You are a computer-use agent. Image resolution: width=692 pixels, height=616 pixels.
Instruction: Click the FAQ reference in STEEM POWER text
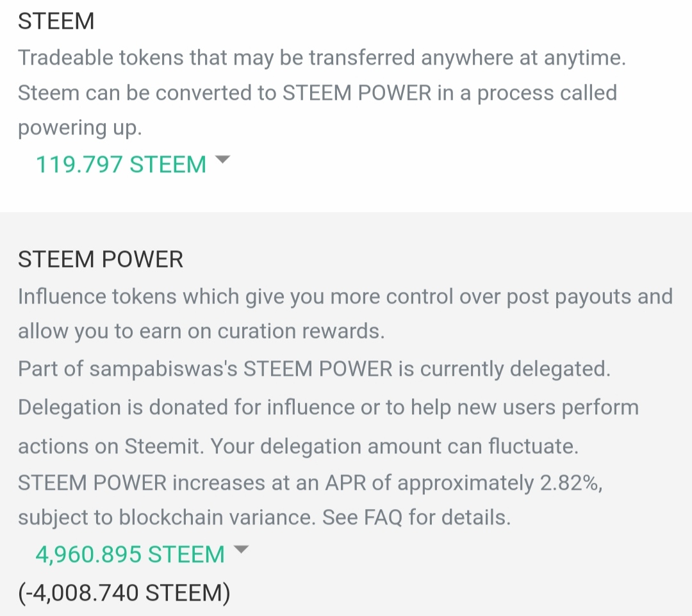383,517
